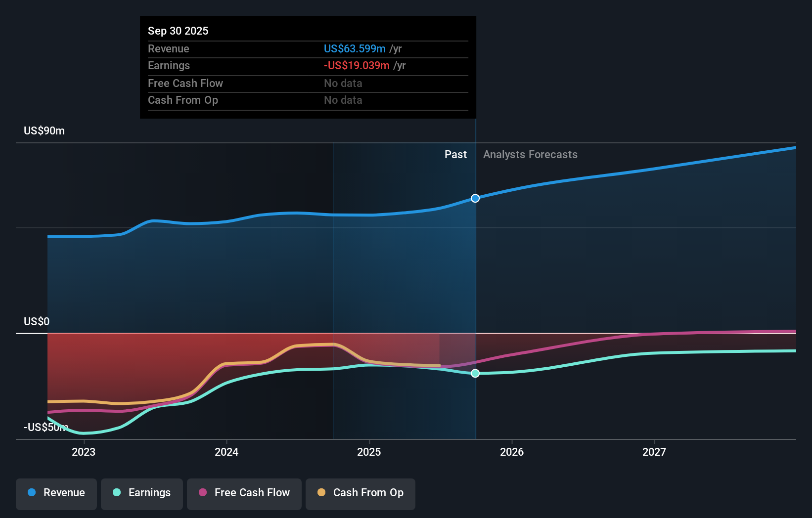
Task: Toggle the Free Cash Flow series visibility
Action: (x=244, y=494)
